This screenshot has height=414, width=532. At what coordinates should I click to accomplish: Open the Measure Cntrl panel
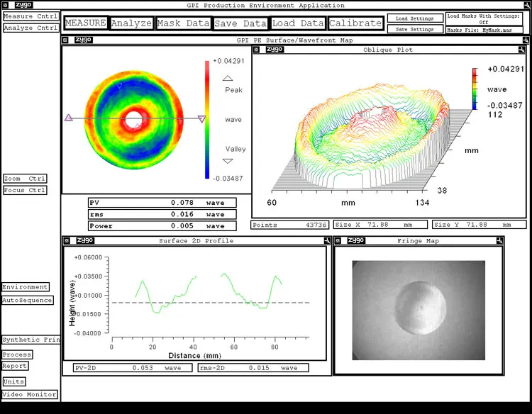[x=31, y=16]
